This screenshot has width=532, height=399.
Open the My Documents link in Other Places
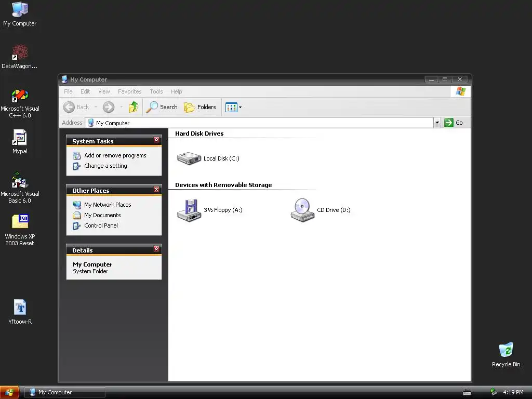coord(102,215)
